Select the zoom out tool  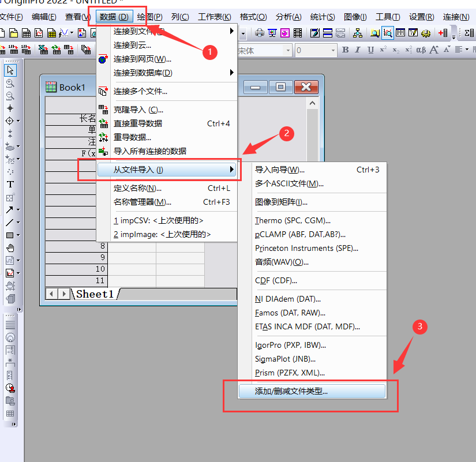(10, 96)
